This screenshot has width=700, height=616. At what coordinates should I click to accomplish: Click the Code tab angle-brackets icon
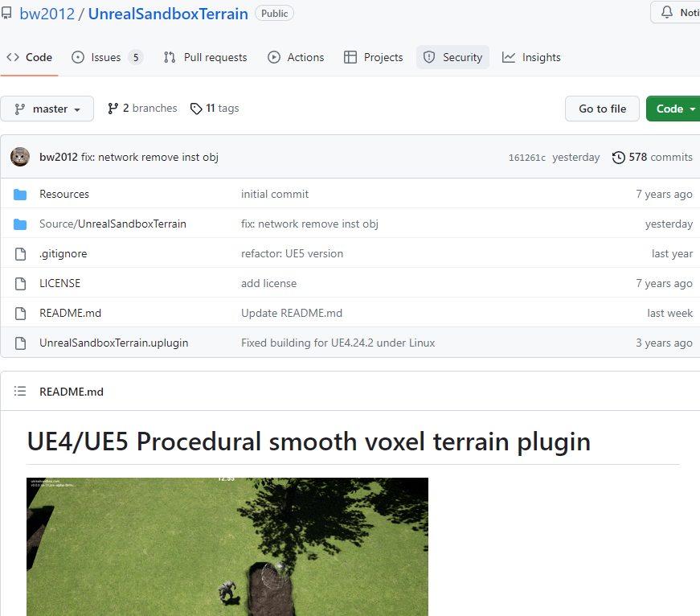[13, 57]
